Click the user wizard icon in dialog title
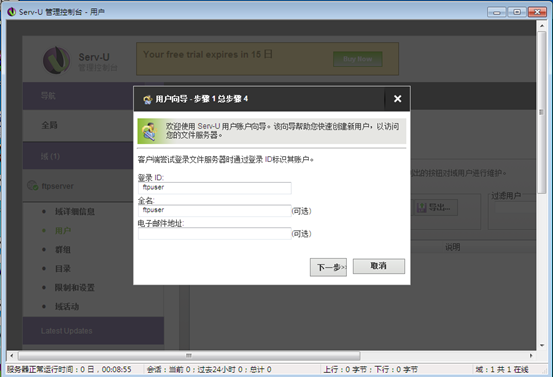Image resolution: width=553 pixels, height=377 pixels. point(147,99)
